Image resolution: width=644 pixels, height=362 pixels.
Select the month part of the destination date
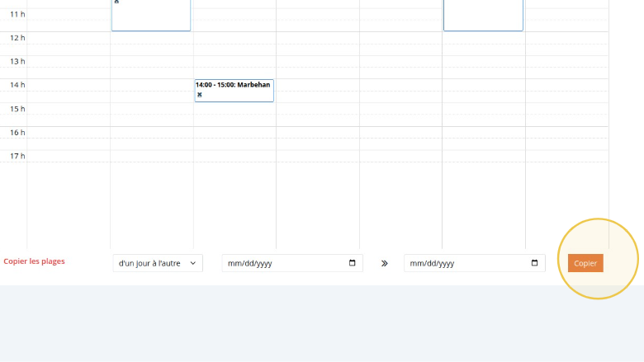coord(416,264)
